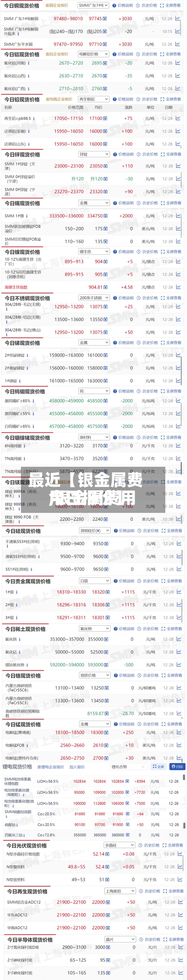Click info icon beside SMM 1#锡
The height and width of the screenshot is (980, 187).
point(27,216)
